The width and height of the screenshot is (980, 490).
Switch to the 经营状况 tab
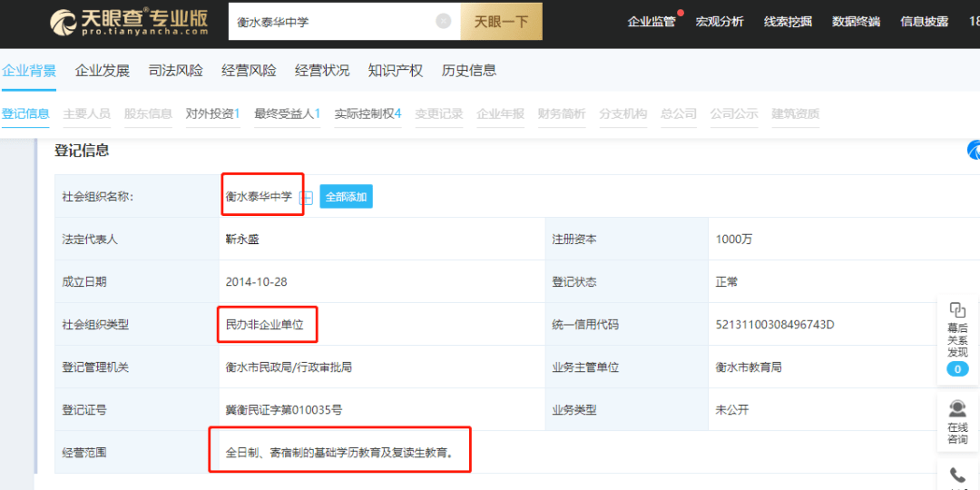pyautogui.click(x=322, y=71)
